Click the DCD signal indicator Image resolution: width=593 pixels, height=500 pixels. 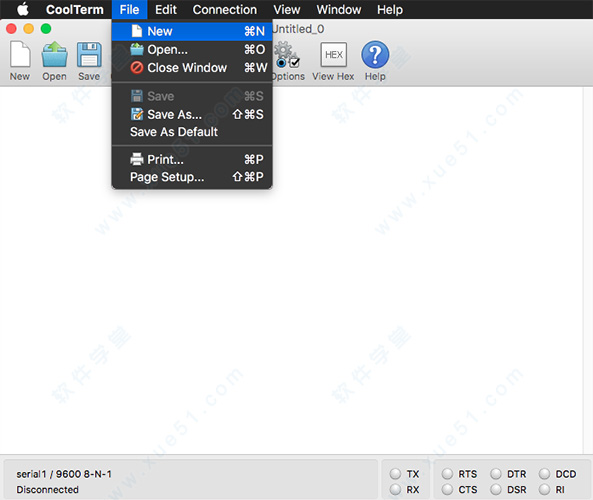tap(545, 474)
